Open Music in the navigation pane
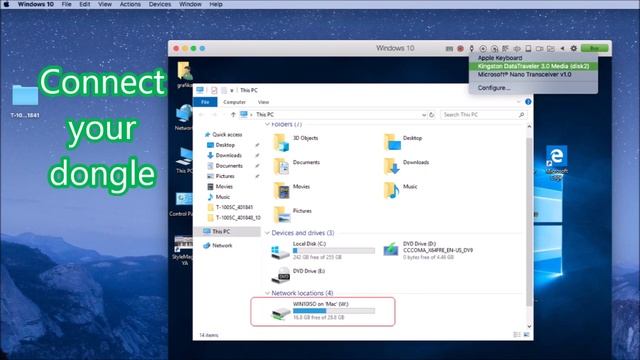The height and width of the screenshot is (360, 640). click(x=218, y=197)
